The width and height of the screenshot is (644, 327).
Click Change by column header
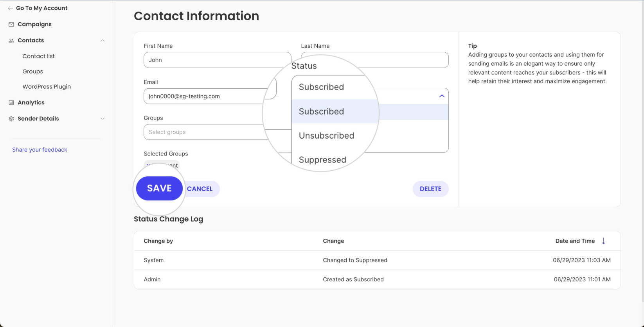click(x=158, y=241)
